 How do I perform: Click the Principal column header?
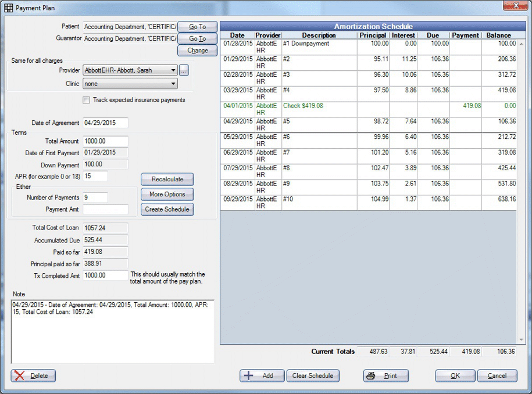point(373,35)
